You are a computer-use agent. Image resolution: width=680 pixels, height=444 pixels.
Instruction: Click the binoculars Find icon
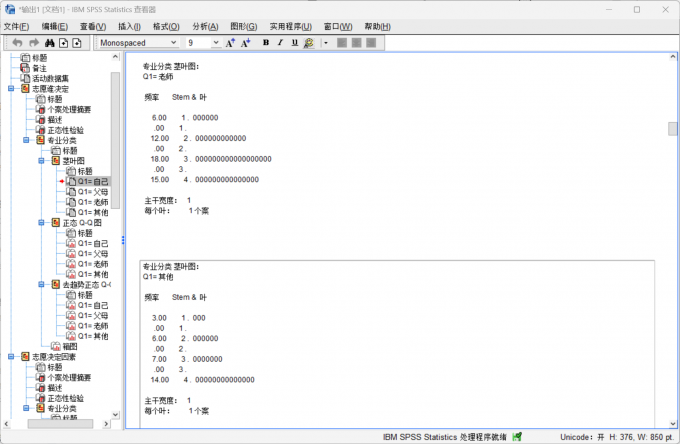pyautogui.click(x=50, y=42)
